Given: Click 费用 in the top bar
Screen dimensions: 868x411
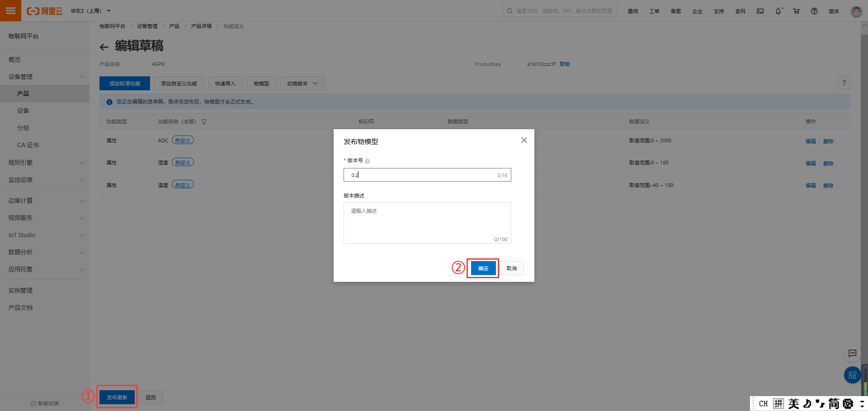Looking at the screenshot, I should click(633, 11).
